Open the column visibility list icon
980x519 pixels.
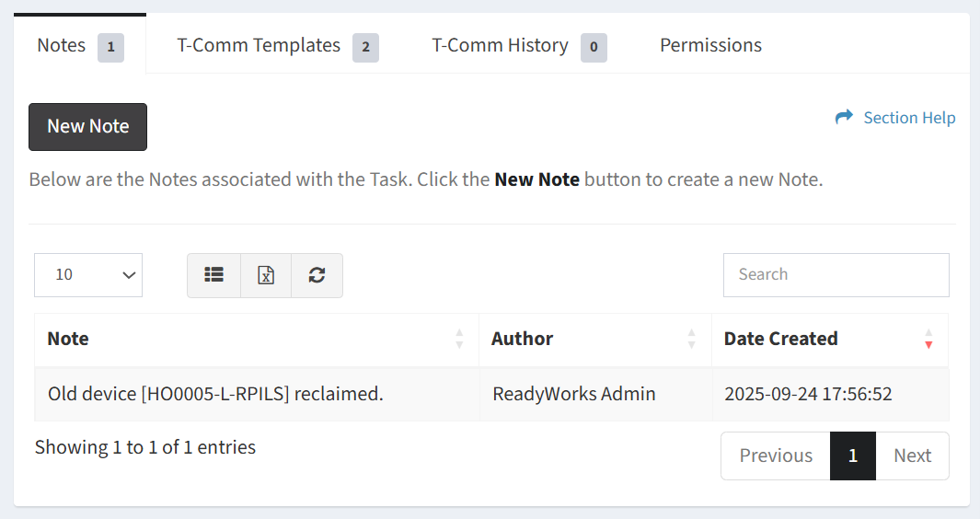tap(213, 275)
